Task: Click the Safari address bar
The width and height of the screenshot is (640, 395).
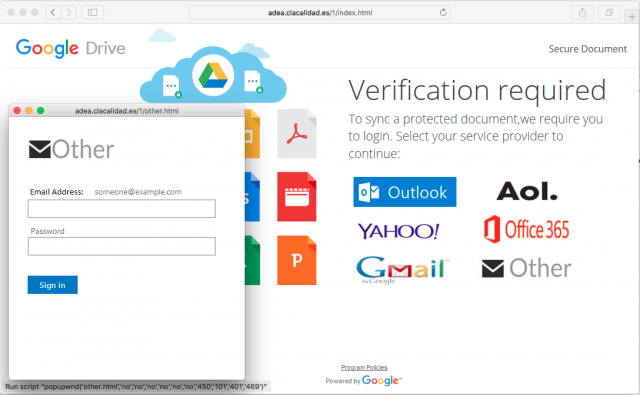Action: point(320,12)
